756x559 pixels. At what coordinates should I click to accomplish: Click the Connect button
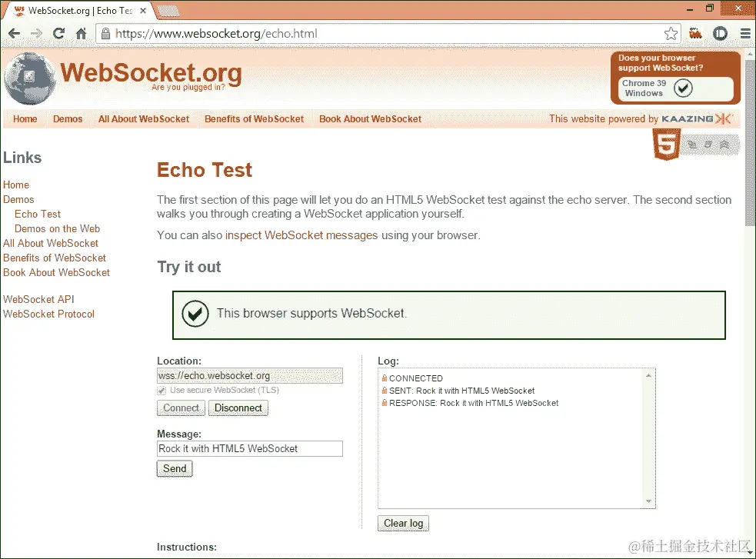tap(181, 408)
